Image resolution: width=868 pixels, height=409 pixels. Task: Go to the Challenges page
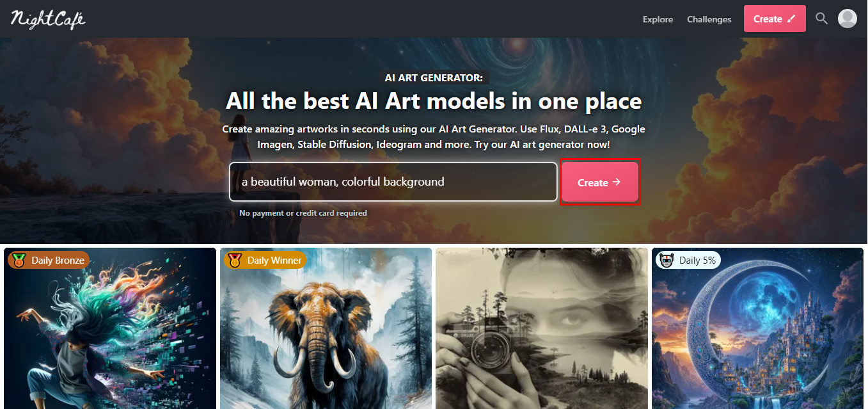pos(709,19)
